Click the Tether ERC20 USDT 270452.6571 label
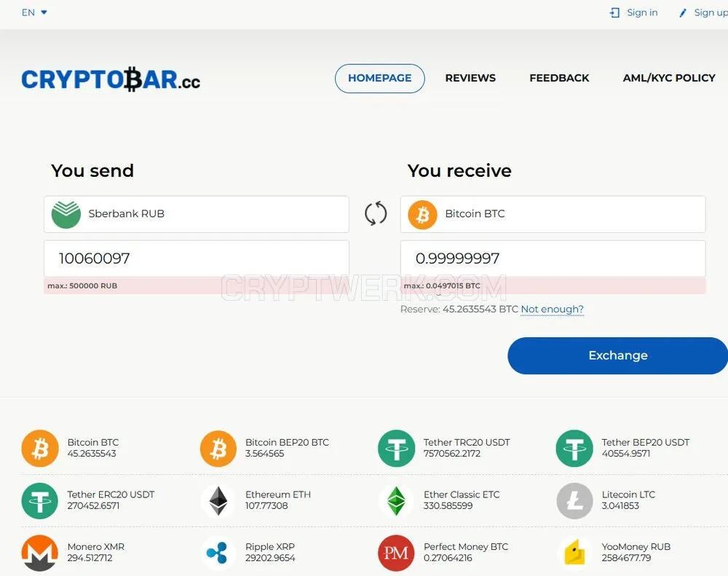 (111, 500)
